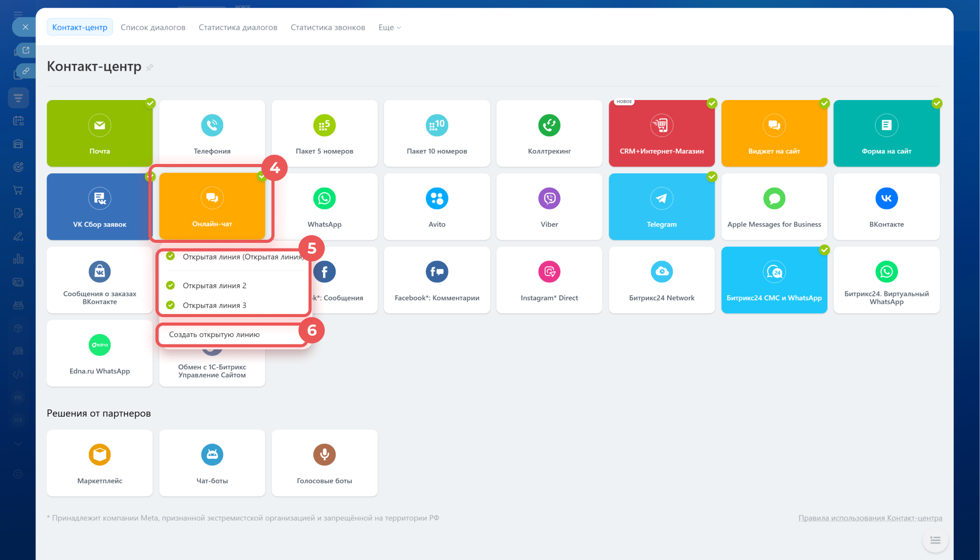Screen dimensions: 980x560
Task: Open Статистика звонков tab
Action: pyautogui.click(x=328, y=27)
